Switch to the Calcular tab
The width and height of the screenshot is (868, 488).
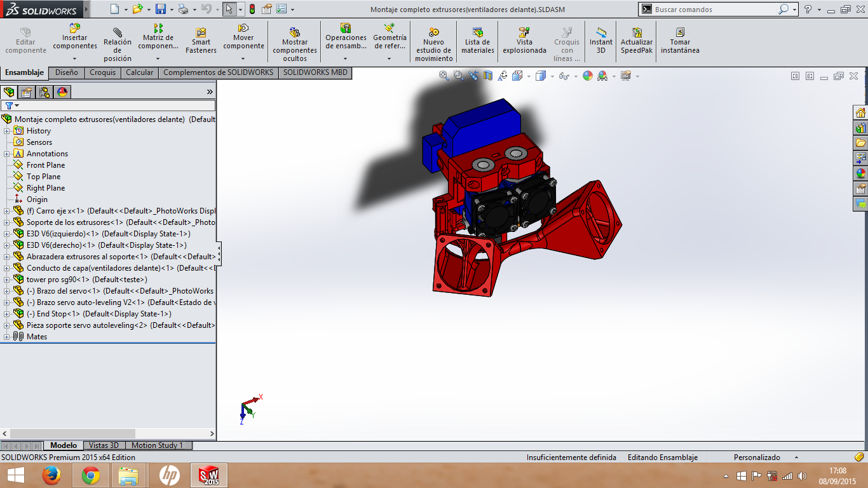coord(140,72)
